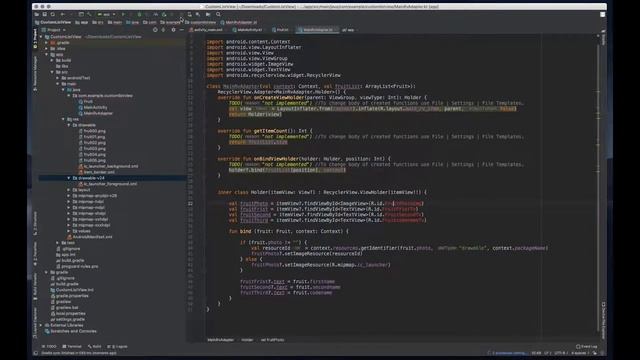Open the Terminal tool window tab
The width and height of the screenshot is (640, 360).
click(72, 347)
